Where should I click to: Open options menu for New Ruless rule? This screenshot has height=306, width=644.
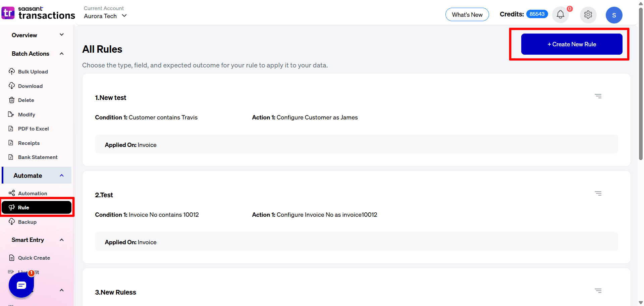[x=598, y=291]
